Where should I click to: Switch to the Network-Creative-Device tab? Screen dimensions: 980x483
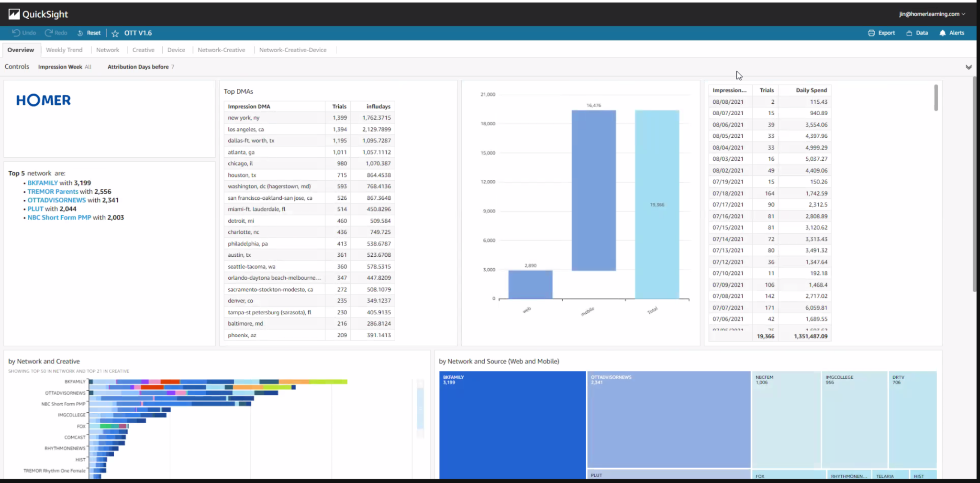[x=293, y=50]
